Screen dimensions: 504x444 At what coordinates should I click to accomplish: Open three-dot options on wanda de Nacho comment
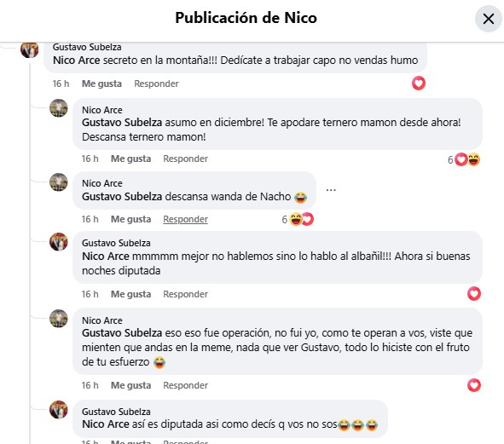(331, 190)
